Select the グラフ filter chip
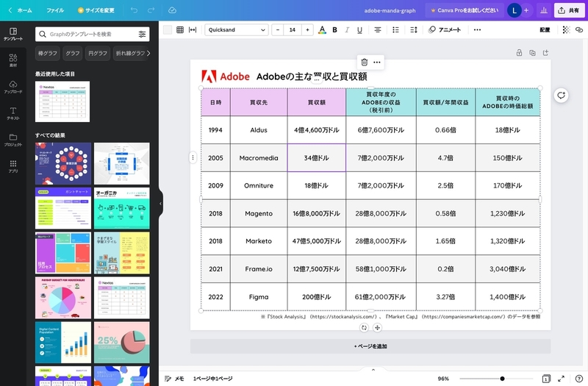This screenshot has width=588, height=386. tap(72, 53)
